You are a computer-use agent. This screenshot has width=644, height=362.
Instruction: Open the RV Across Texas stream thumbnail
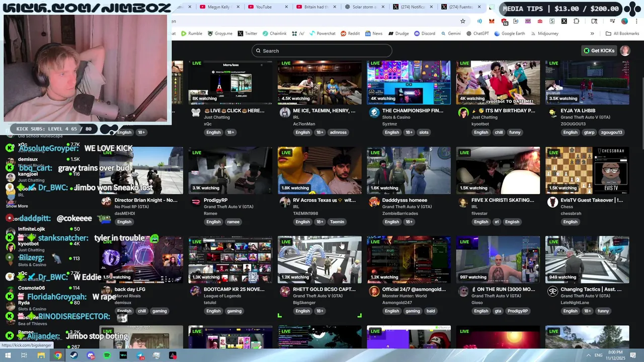(x=319, y=170)
